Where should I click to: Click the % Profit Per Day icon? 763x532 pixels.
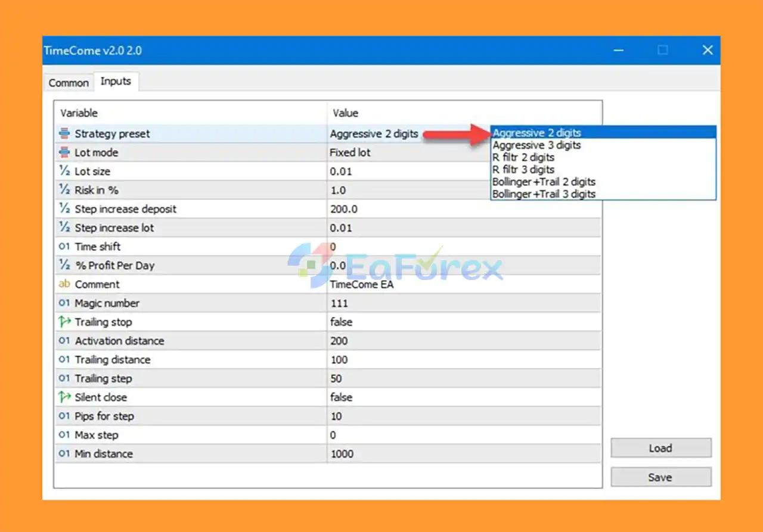[64, 266]
